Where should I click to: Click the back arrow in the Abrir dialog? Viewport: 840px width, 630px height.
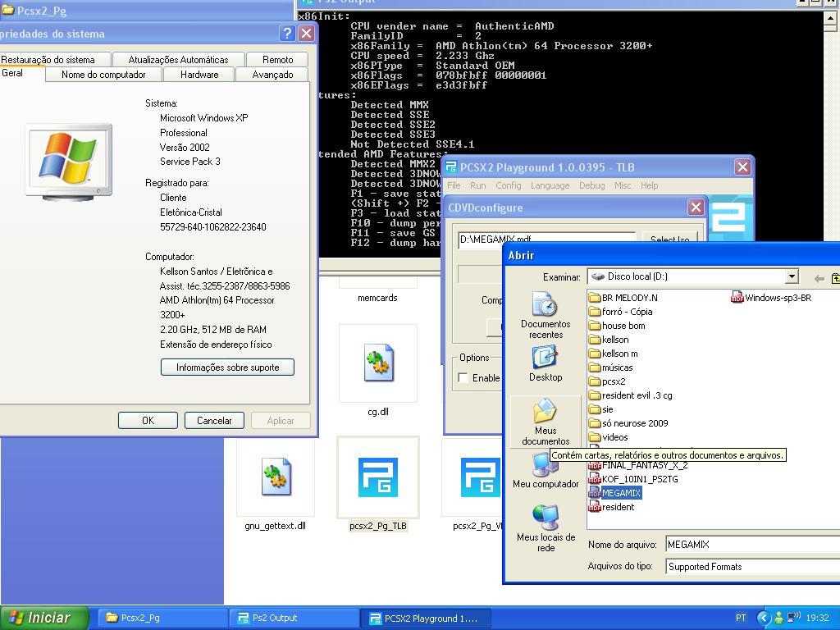pyautogui.click(x=819, y=278)
